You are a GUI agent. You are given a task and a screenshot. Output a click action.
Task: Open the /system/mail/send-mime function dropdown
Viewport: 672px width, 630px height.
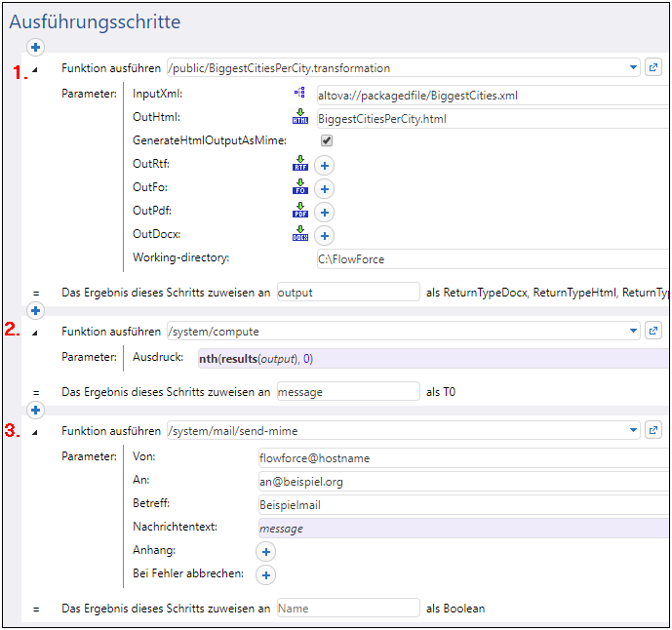(633, 430)
